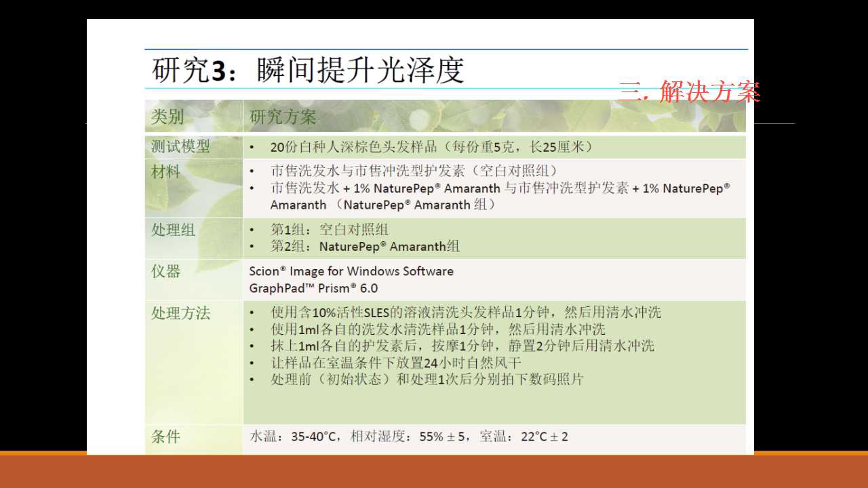Screen dimensions: 868x488
Task: Click the 第1组：空白对照组 bullet
Action: click(x=330, y=230)
